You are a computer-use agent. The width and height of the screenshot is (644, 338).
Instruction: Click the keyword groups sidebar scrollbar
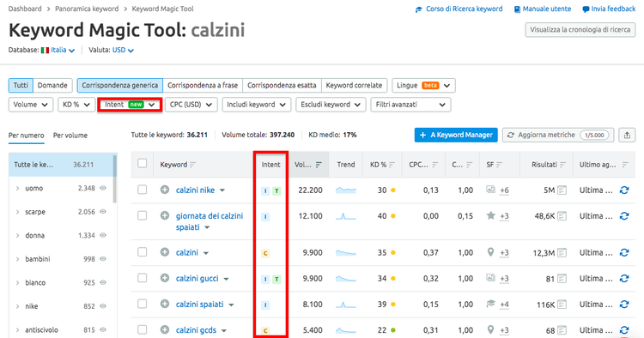point(114,178)
